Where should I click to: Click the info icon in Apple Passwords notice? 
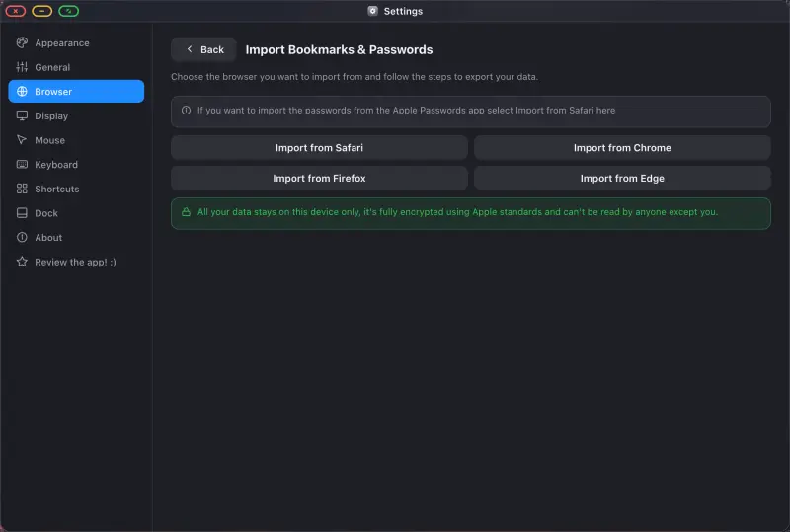tap(186, 111)
